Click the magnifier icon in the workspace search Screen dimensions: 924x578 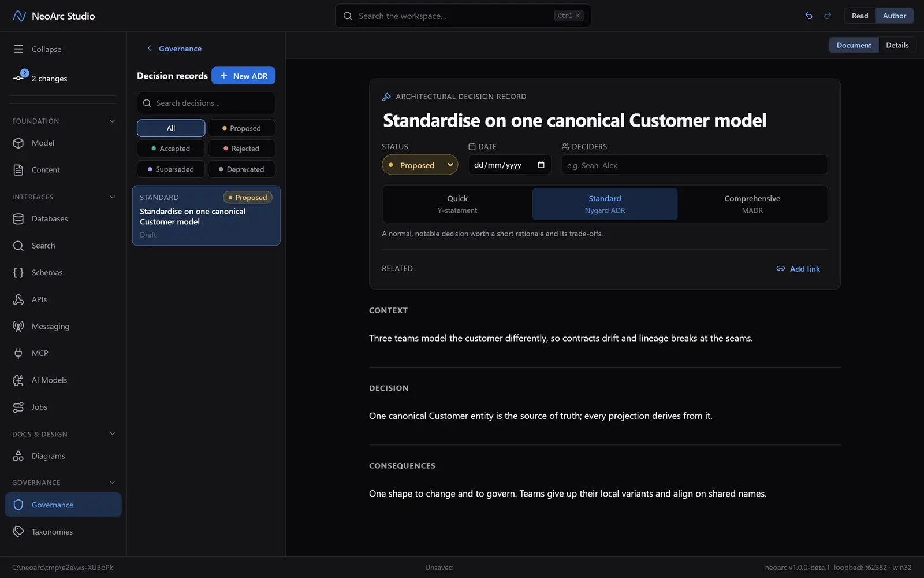(x=348, y=16)
